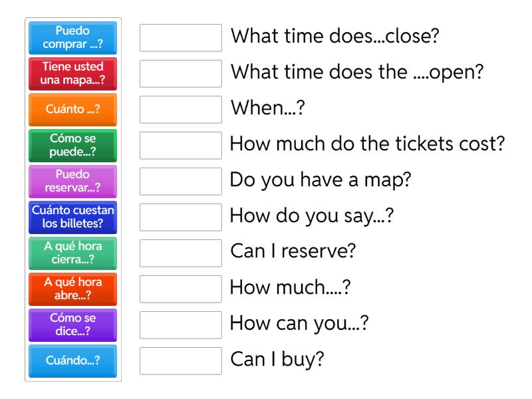Click the answer box next to 'What time does the ....open?'
Viewport: 532px width, 399px height.
point(180,74)
